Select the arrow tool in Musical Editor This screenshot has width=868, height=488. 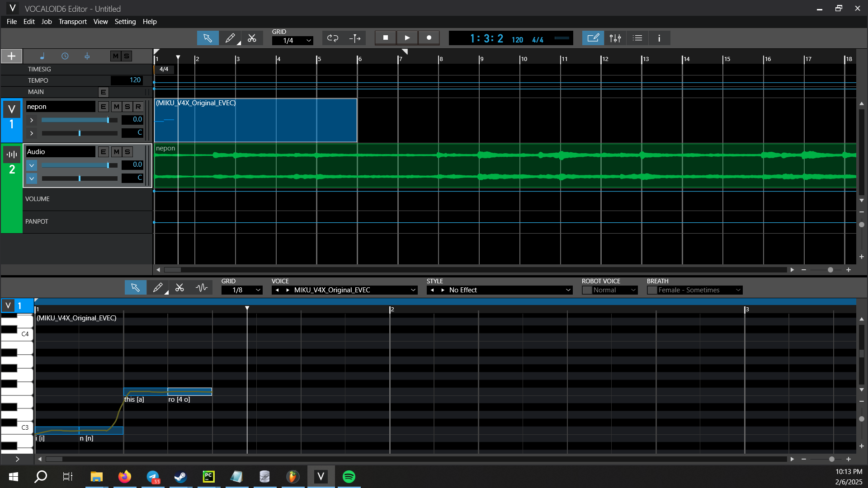click(135, 288)
